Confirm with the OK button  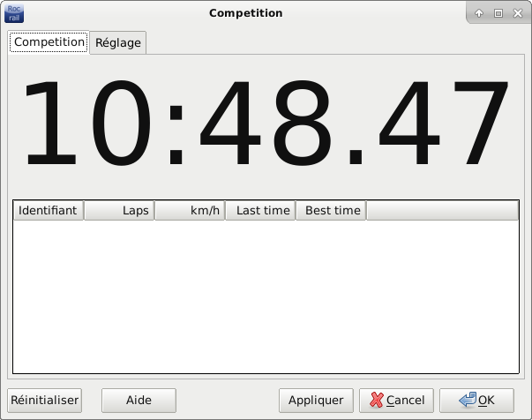pyautogui.click(x=476, y=400)
